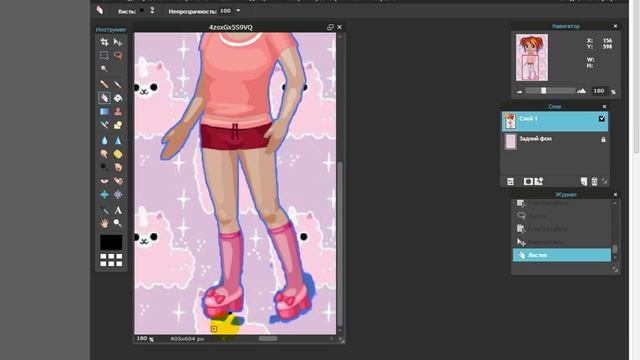Close the 4zsxGx5S9VQ image window
This screenshot has height=360, width=640.
[340, 27]
